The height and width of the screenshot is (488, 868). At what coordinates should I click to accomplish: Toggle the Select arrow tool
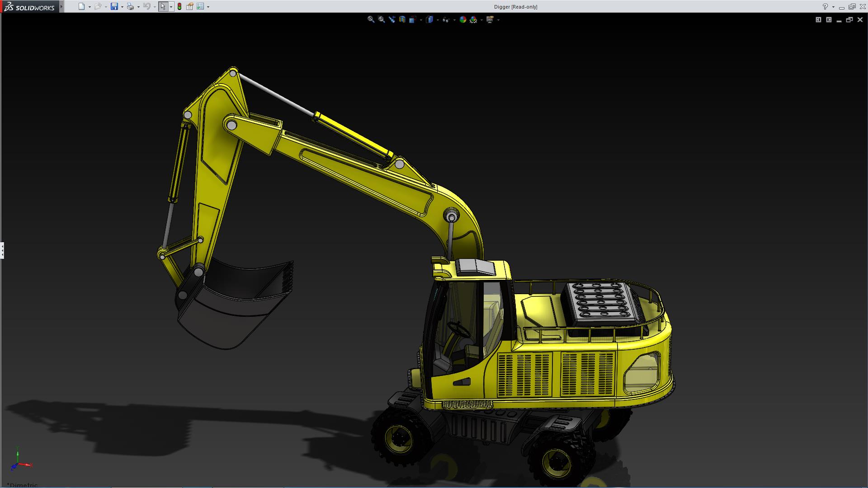click(x=163, y=6)
